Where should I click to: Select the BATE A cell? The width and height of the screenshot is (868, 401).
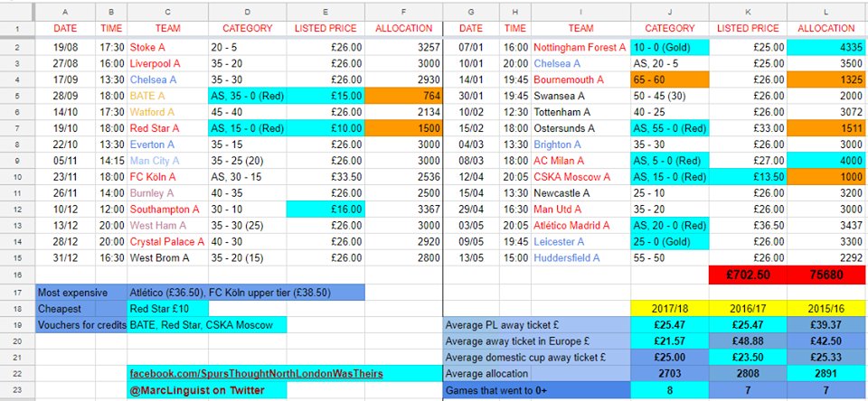tap(168, 97)
